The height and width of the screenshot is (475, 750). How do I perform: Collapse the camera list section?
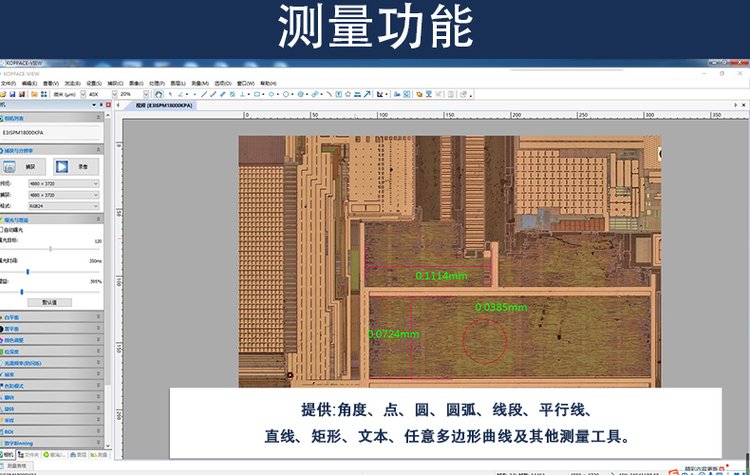pos(99,118)
